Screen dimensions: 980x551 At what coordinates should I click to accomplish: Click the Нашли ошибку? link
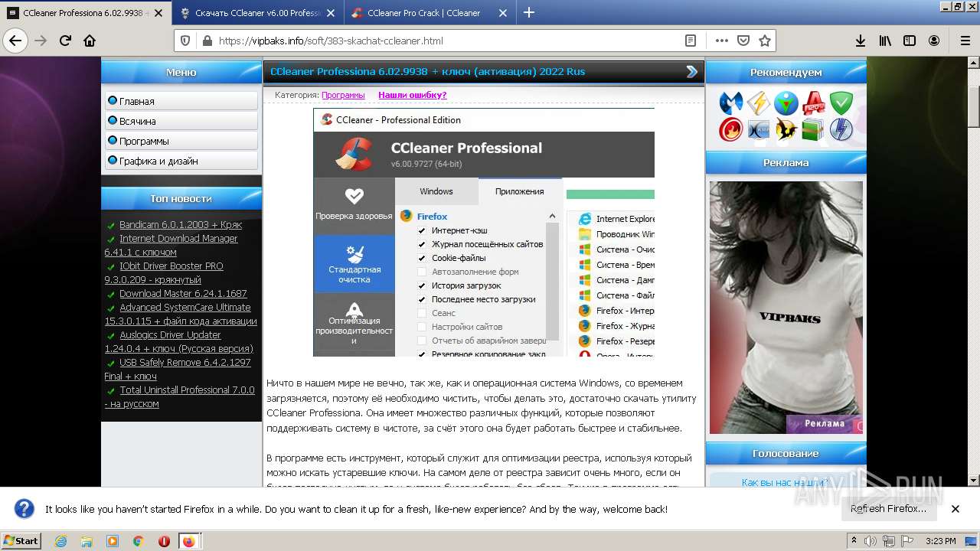[412, 95]
